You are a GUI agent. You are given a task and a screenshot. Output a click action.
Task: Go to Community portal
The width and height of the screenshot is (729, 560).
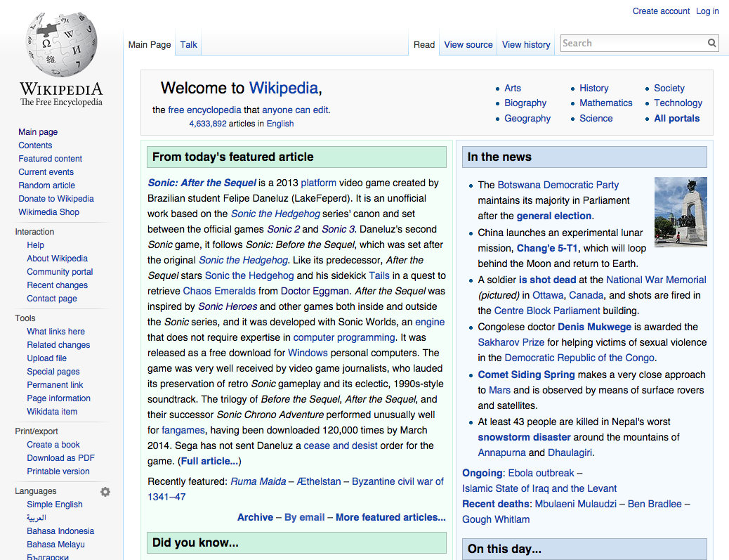pos(60,272)
